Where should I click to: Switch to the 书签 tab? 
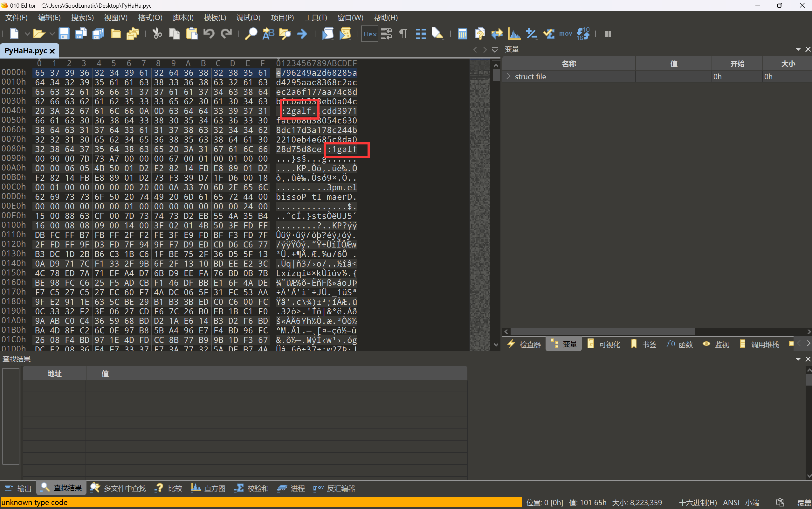pyautogui.click(x=644, y=345)
